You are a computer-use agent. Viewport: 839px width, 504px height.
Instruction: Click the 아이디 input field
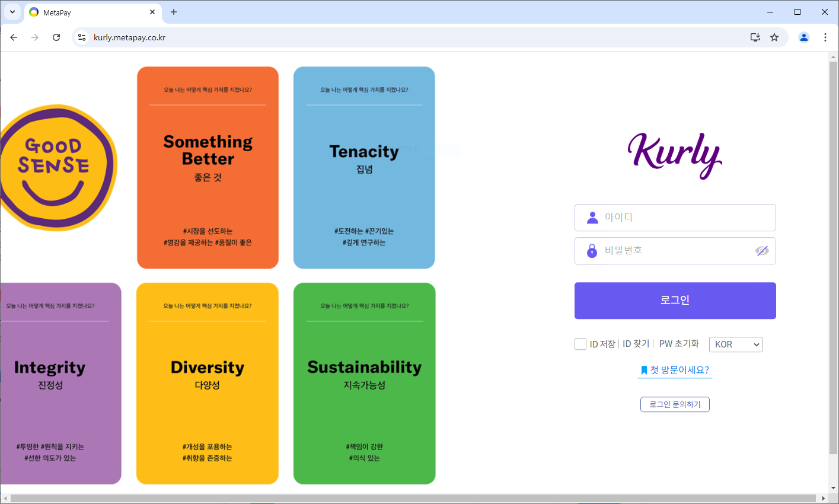pos(675,218)
